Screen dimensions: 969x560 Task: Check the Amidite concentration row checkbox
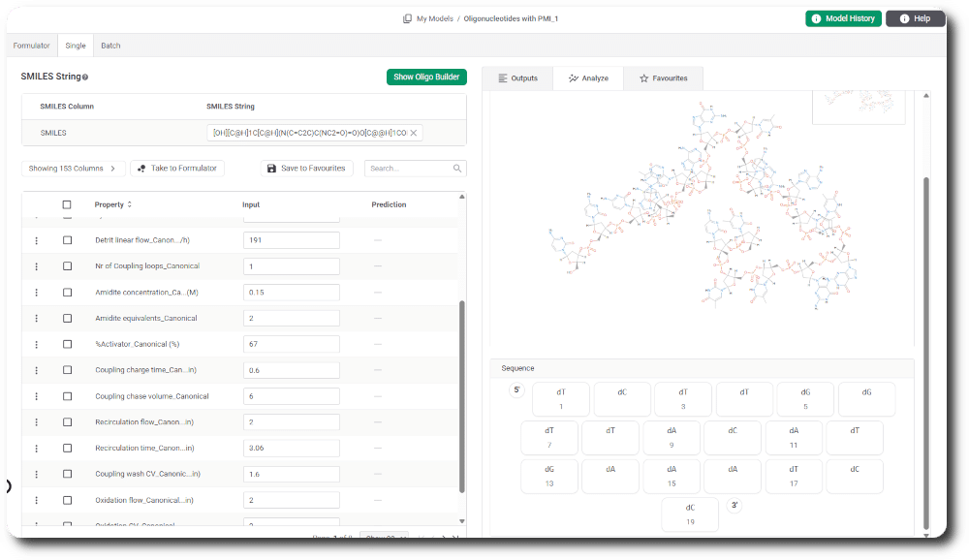coord(67,292)
